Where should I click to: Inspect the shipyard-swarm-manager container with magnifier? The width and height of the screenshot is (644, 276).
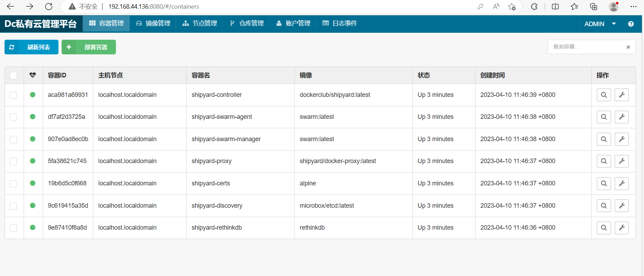point(604,139)
